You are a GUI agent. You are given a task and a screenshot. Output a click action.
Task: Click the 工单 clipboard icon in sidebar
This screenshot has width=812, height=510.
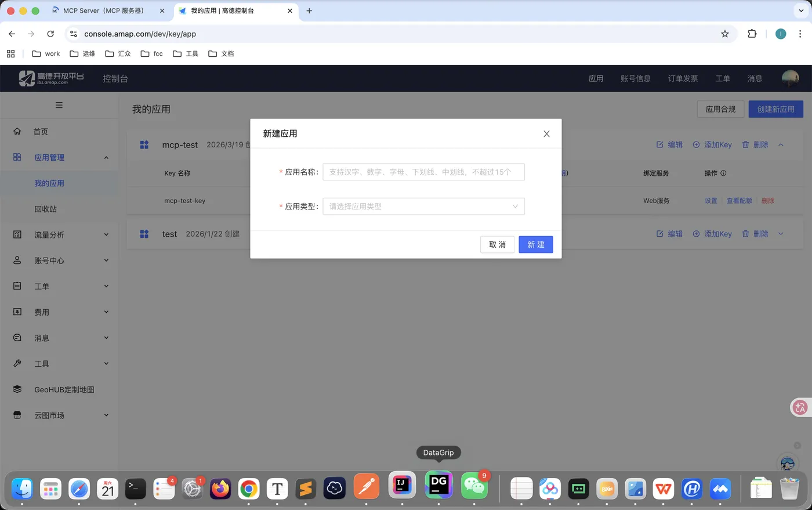coord(18,286)
